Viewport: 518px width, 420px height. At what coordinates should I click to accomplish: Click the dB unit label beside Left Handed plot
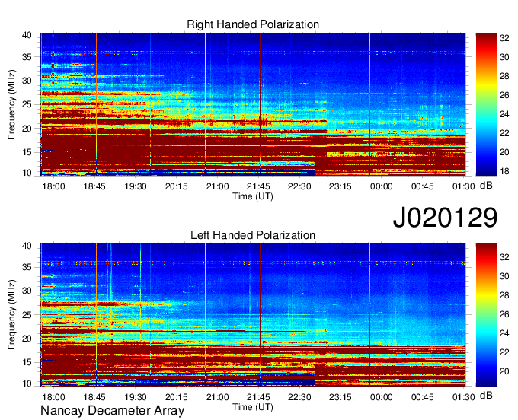(x=486, y=396)
